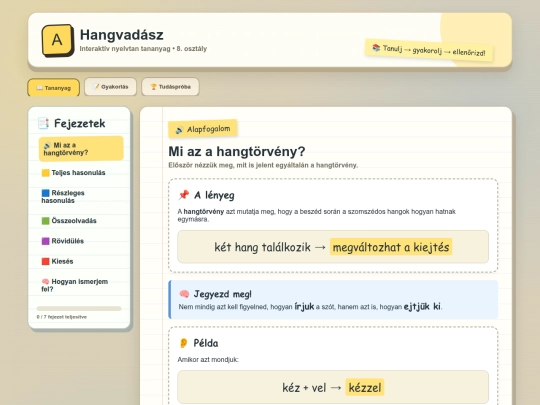This screenshot has height=405, width=540.
Task: Click the brain icon at 'Jegyezd meg!'
Action: 184,294
